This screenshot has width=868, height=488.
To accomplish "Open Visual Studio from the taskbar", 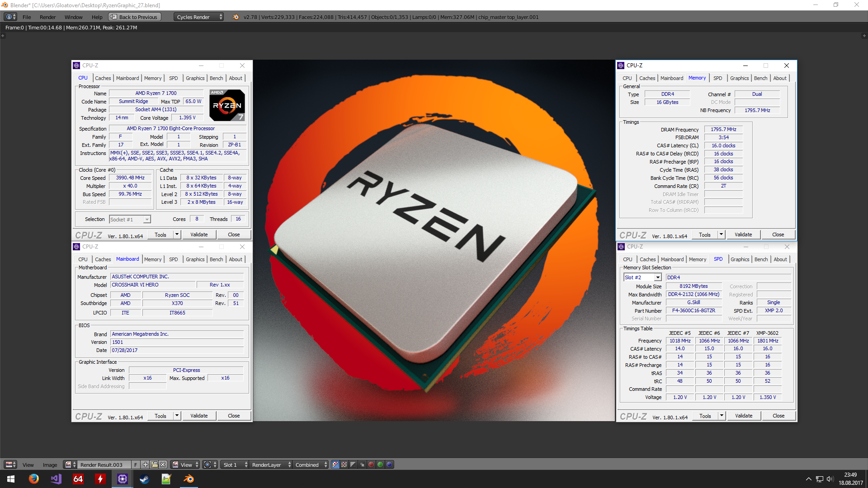I will (x=56, y=479).
